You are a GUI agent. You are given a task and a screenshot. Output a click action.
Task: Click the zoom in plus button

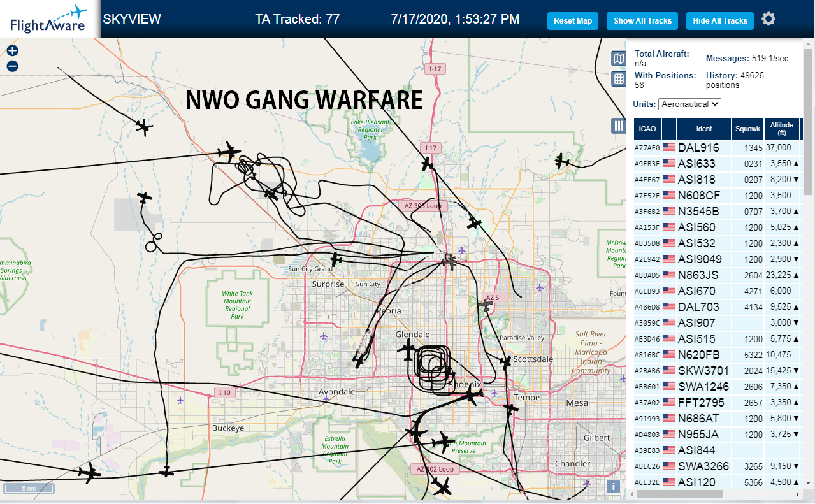(13, 51)
